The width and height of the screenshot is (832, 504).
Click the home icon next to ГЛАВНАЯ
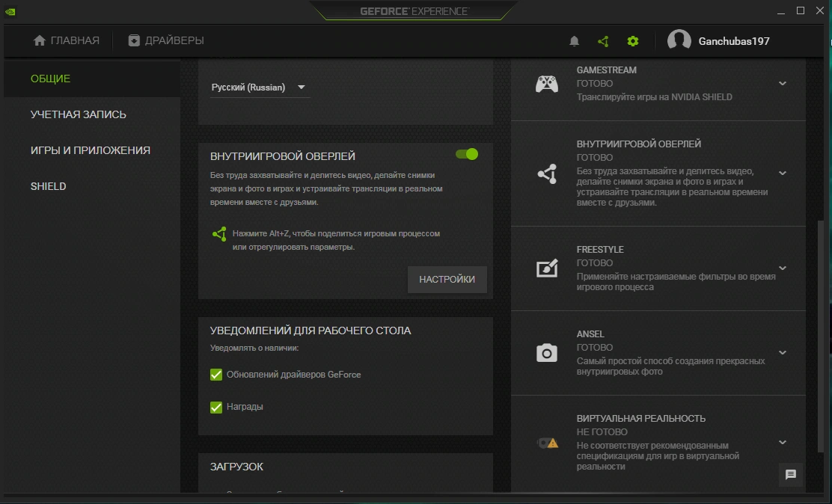pyautogui.click(x=39, y=40)
